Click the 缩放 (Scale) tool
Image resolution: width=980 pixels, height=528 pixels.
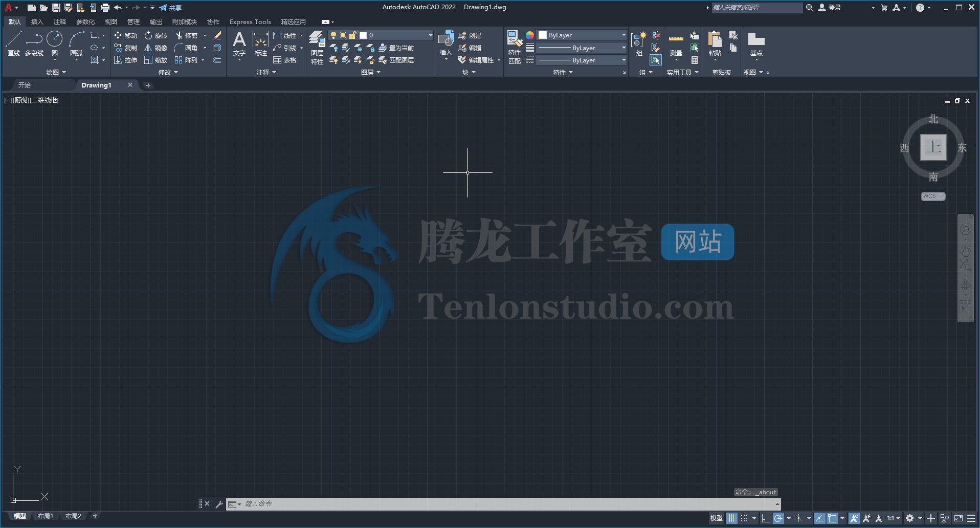(x=156, y=60)
